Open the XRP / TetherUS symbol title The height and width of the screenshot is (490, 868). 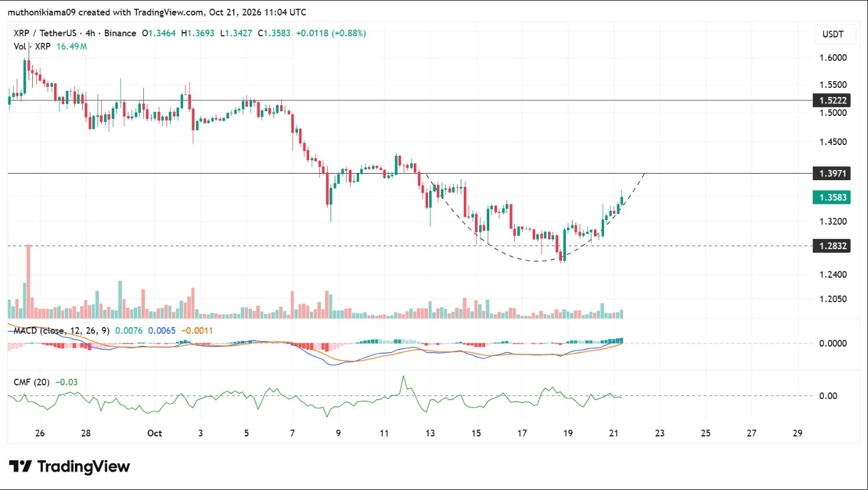pos(45,33)
